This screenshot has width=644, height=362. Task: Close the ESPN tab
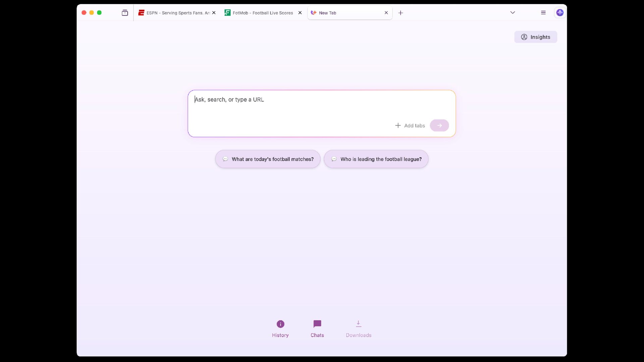[x=214, y=13]
